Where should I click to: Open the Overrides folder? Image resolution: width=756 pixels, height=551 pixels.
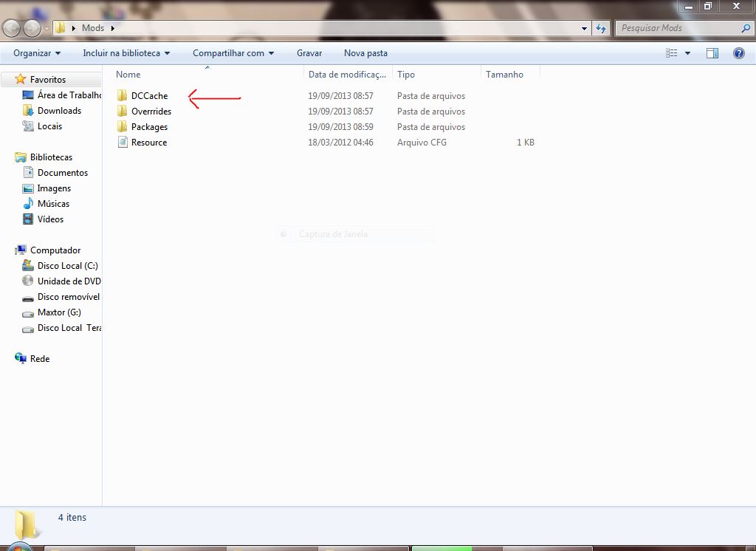[x=150, y=111]
